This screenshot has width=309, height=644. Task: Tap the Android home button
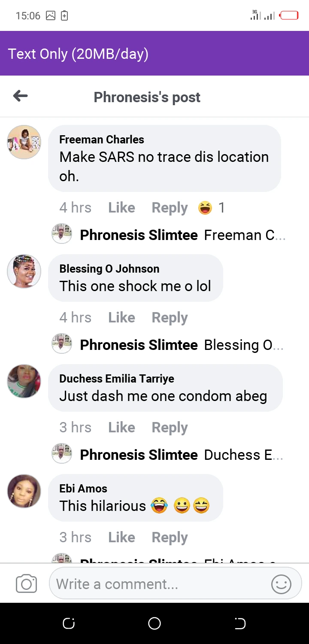pos(154,623)
